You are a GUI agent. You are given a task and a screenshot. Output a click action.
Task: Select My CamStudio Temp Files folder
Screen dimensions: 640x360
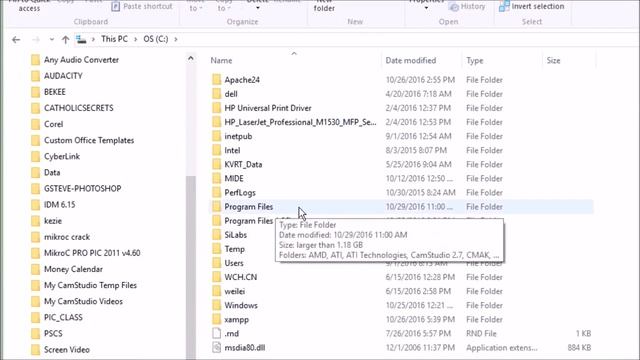tap(90, 285)
